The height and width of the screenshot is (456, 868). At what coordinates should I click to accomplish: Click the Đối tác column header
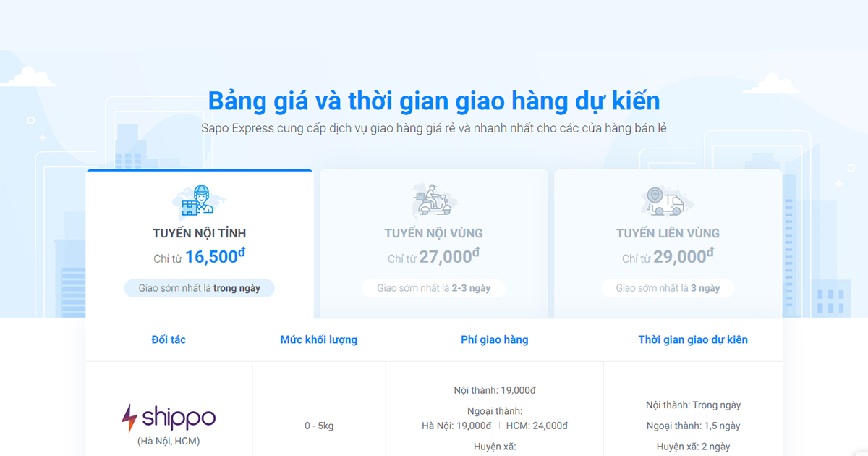pos(169,339)
